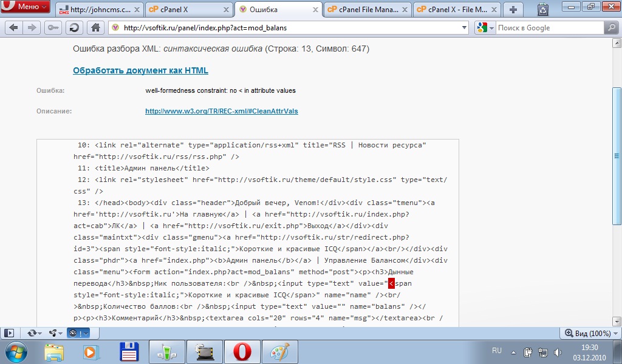622x364 pixels.
Task: Switch to cPanel File Manager tab
Action: coord(368,10)
